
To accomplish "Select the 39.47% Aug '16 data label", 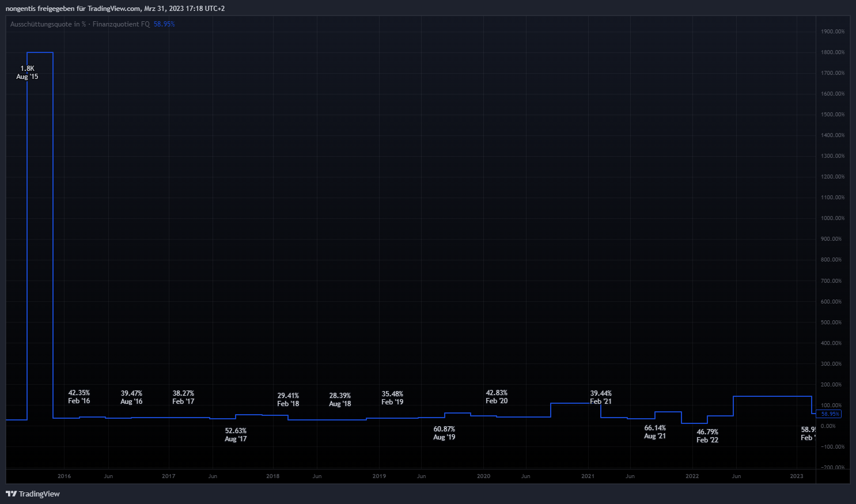I will click(x=131, y=397).
